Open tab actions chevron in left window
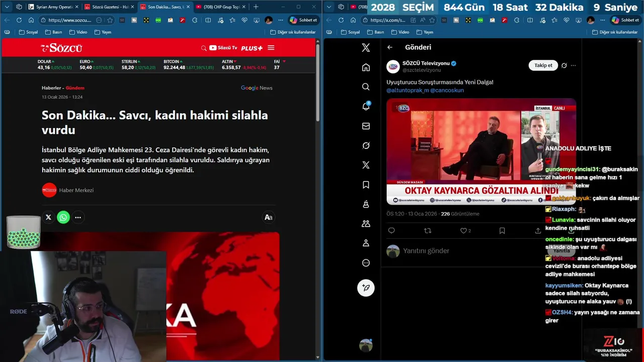 (7, 7)
